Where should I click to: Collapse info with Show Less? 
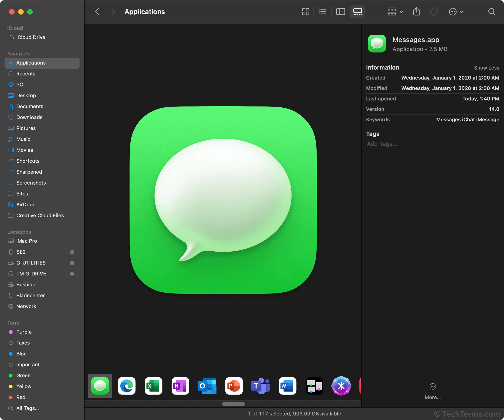coord(486,68)
